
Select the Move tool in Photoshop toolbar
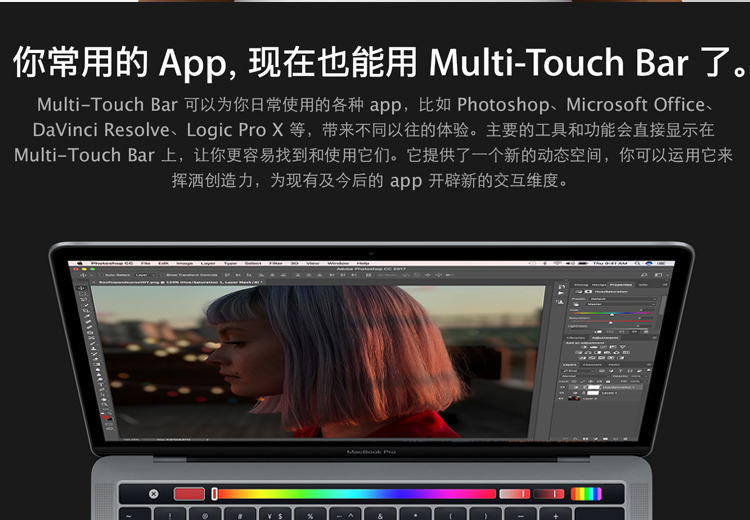point(82,288)
